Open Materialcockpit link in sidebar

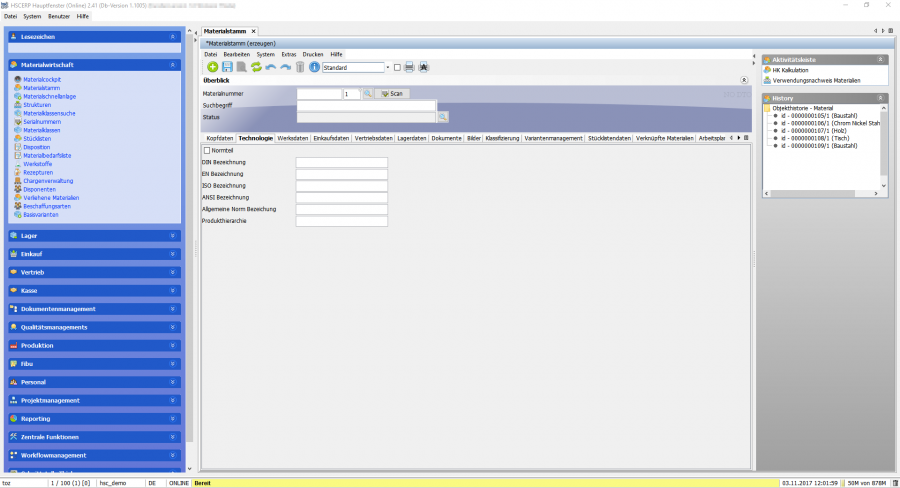click(42, 79)
